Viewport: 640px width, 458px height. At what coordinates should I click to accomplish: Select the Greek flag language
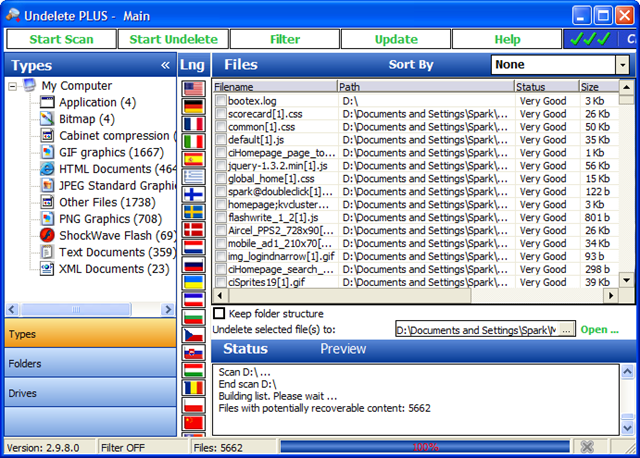pyautogui.click(x=193, y=176)
